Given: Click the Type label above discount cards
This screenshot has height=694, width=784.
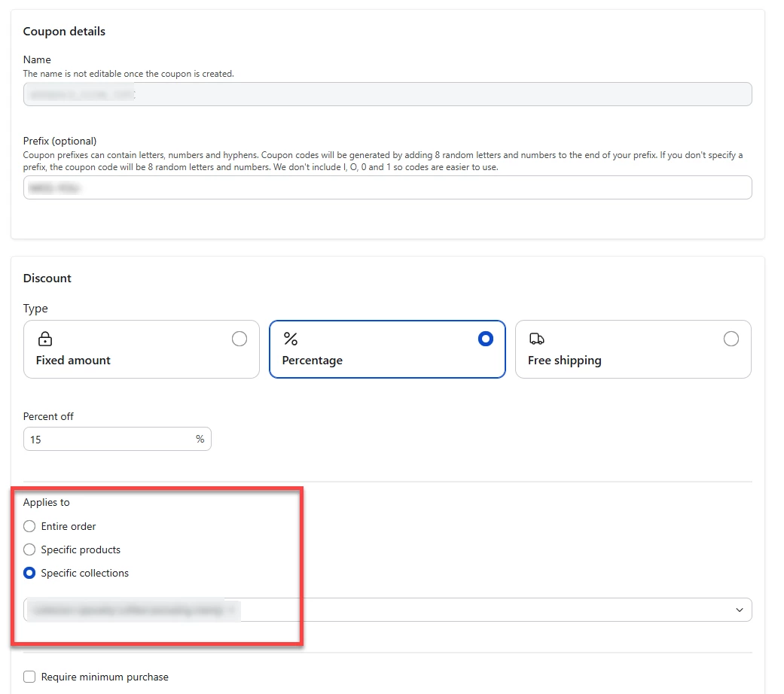Looking at the screenshot, I should 35,309.
